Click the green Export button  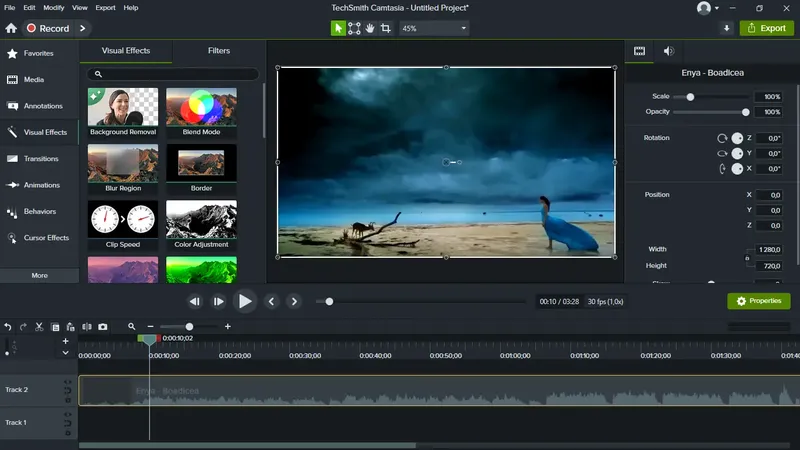[x=766, y=28]
